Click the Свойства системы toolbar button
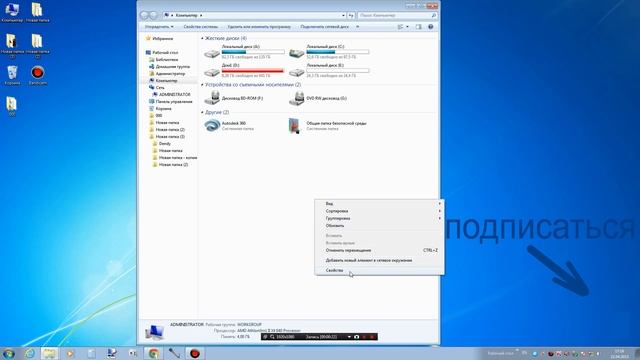This screenshot has height=360, width=640. pos(200,27)
